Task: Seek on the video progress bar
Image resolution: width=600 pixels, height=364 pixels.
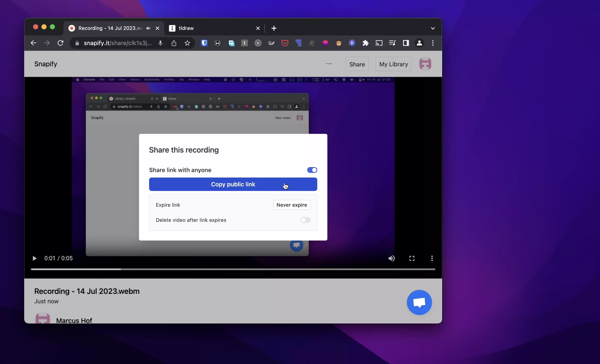Action: click(233, 269)
